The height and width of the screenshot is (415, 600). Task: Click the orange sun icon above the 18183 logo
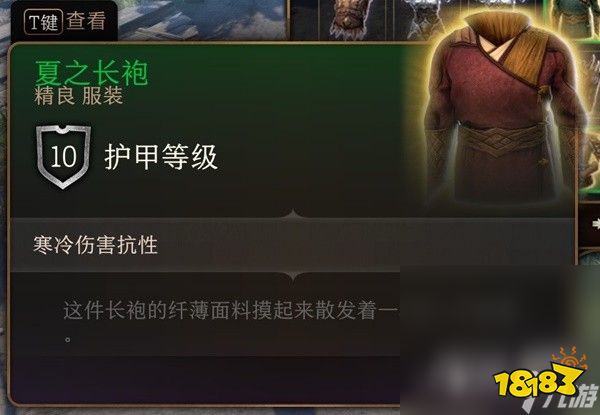point(569,359)
